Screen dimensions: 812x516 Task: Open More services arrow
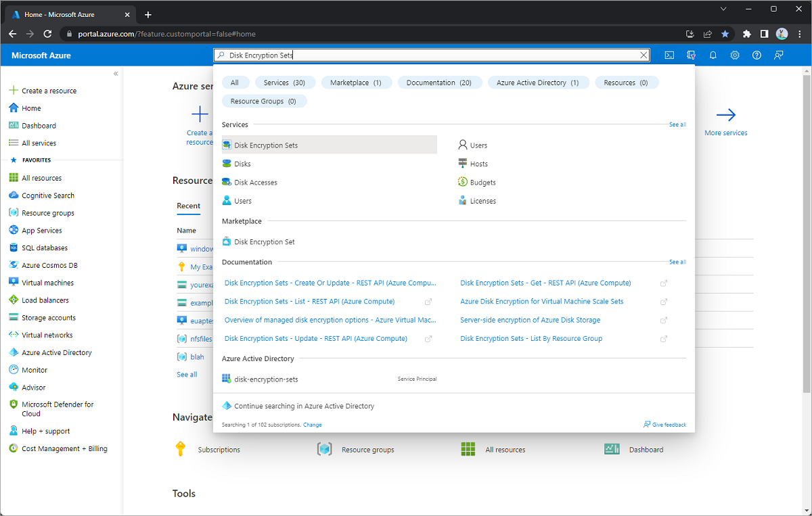(x=725, y=121)
